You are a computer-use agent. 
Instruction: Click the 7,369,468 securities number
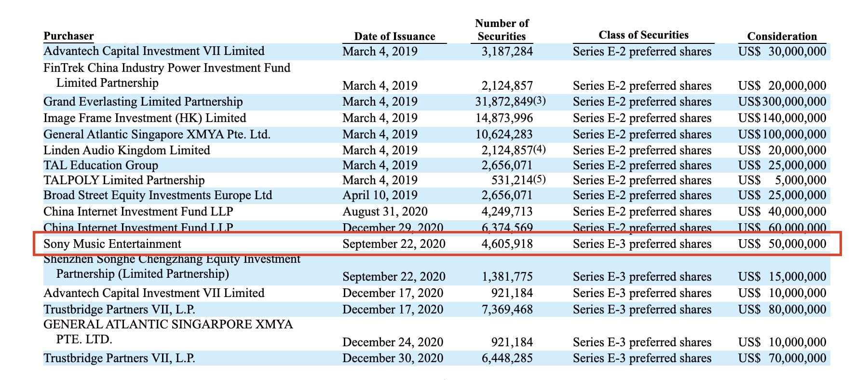507,310
